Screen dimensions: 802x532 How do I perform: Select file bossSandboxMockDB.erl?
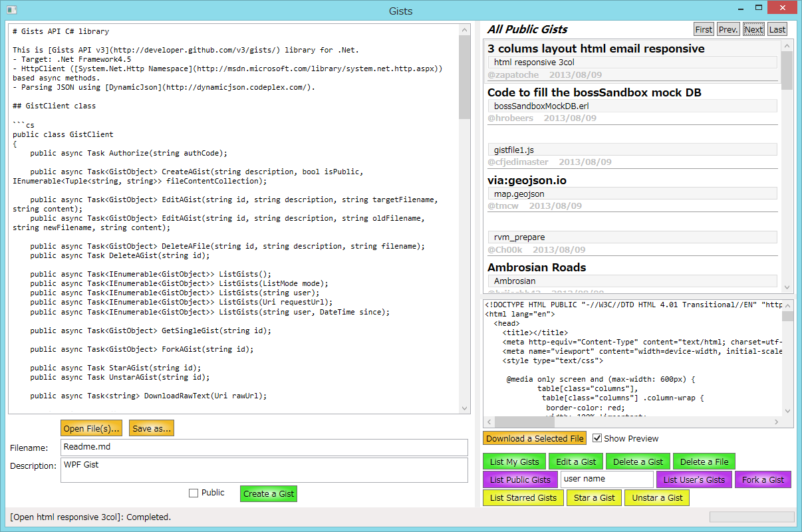point(632,106)
